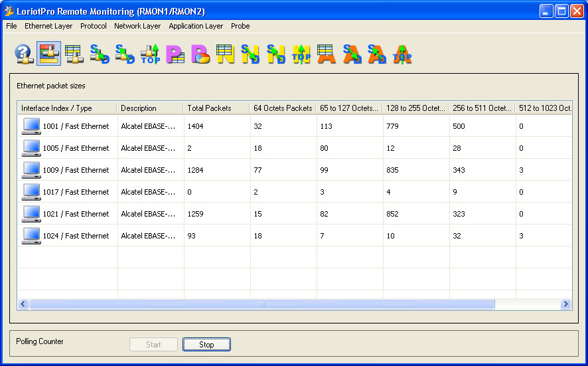Image resolution: width=588 pixels, height=366 pixels.
Task: Click the 343 cell in row 1009
Action: (459, 170)
